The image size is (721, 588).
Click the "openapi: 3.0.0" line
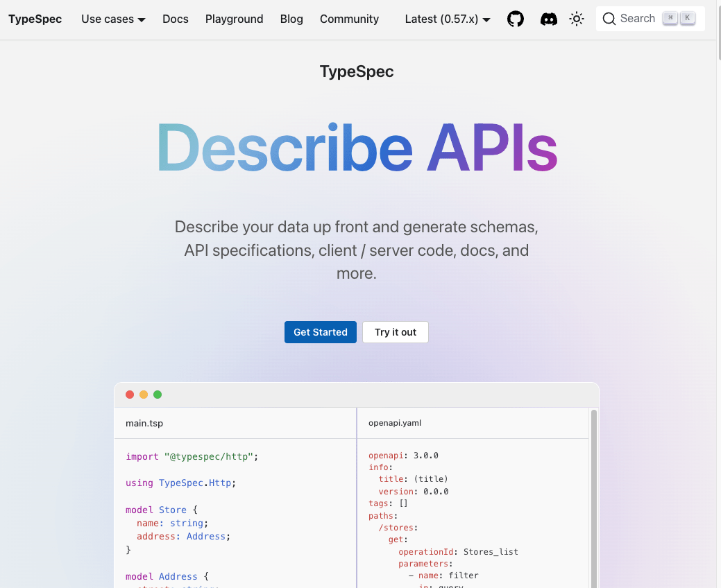click(403, 456)
